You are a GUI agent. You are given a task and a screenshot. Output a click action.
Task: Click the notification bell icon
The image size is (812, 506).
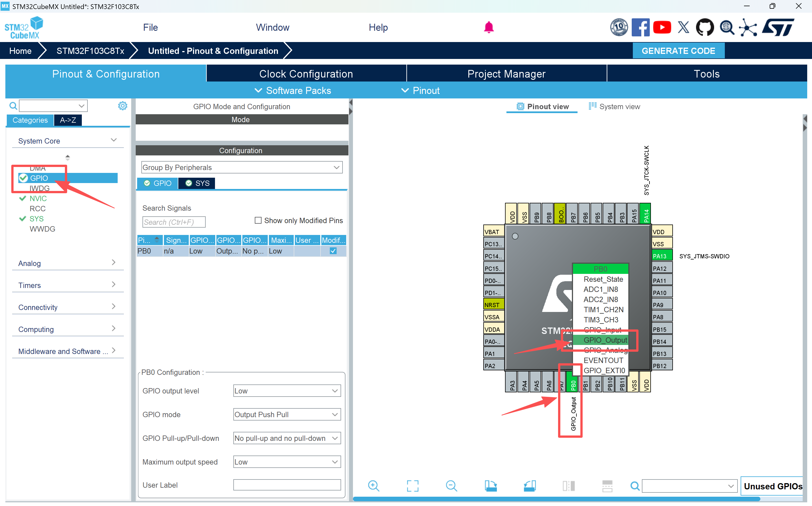[x=489, y=27]
